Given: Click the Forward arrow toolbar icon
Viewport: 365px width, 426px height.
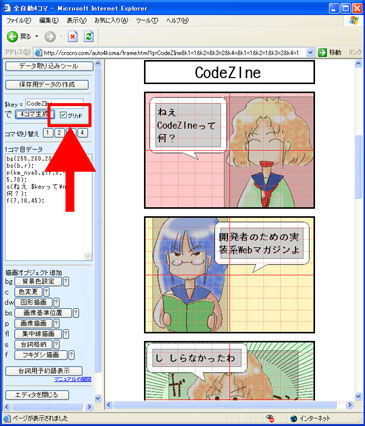Looking at the screenshot, I should (50, 37).
